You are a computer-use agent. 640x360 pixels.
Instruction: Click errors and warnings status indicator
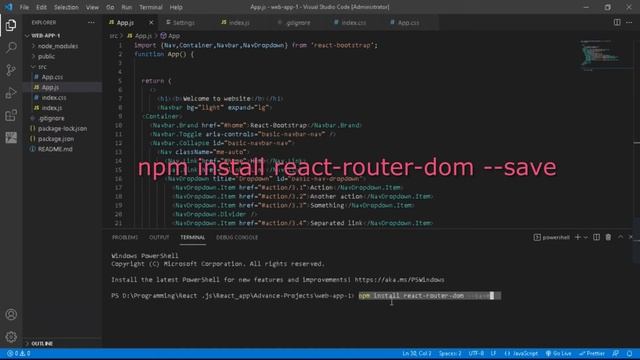pyautogui.click(x=19, y=353)
